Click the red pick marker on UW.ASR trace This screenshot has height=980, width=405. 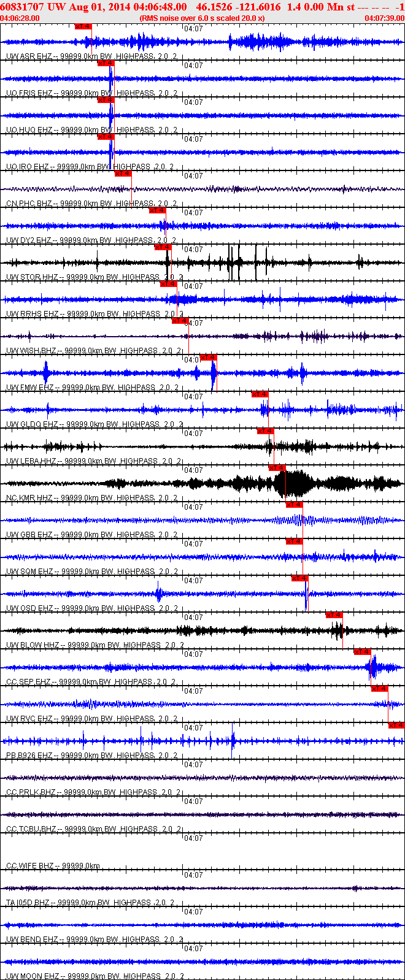(83, 26)
